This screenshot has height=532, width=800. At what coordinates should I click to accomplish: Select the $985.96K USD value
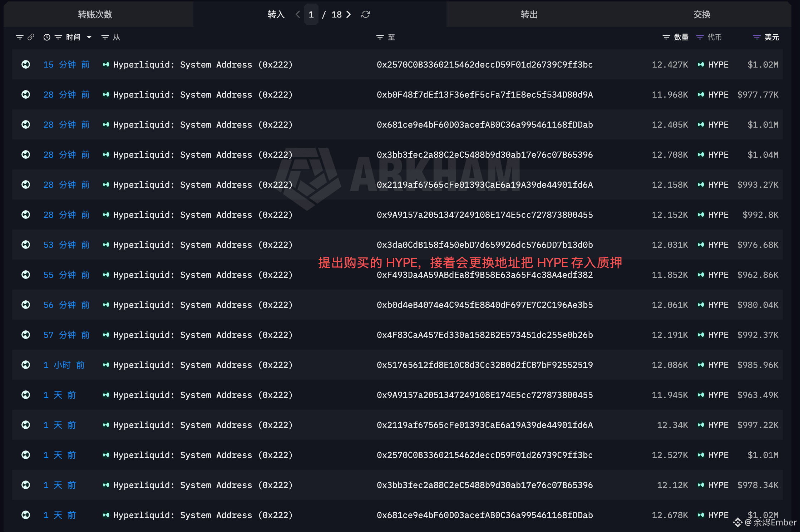pyautogui.click(x=758, y=365)
